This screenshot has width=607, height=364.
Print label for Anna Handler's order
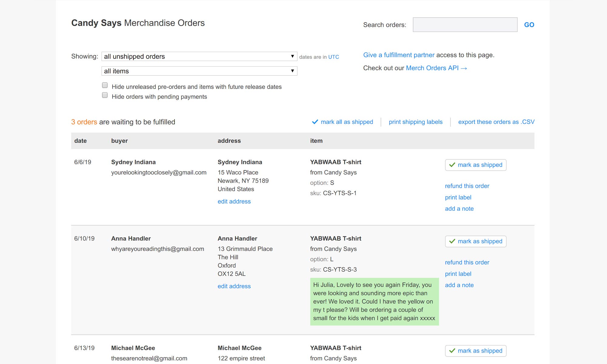[458, 274]
